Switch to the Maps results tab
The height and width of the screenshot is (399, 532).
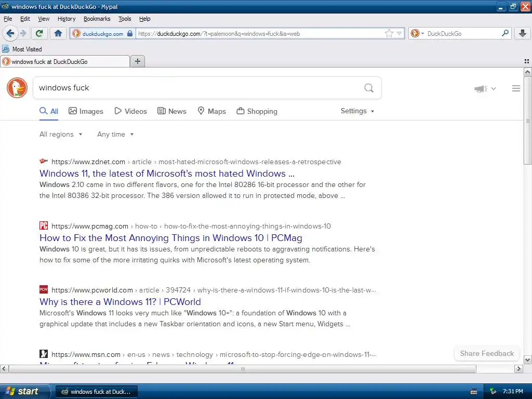tap(212, 111)
